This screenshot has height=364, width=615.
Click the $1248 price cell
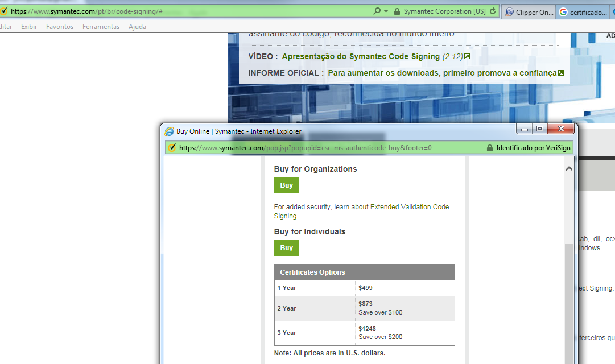(x=405, y=333)
